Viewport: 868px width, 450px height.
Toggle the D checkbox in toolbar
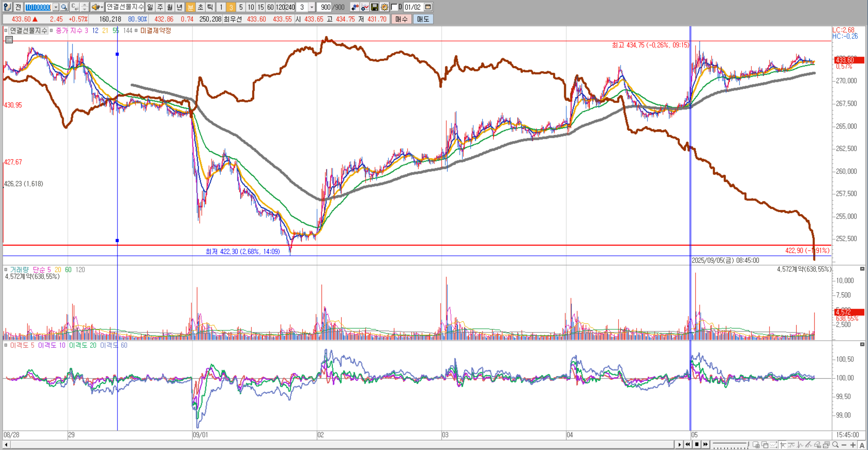point(394,7)
